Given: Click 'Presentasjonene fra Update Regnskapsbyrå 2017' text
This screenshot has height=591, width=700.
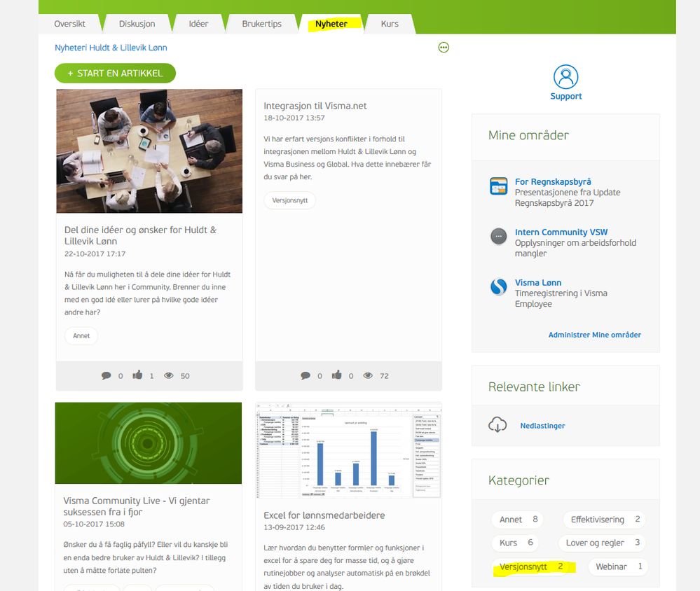Looking at the screenshot, I should click(568, 197).
